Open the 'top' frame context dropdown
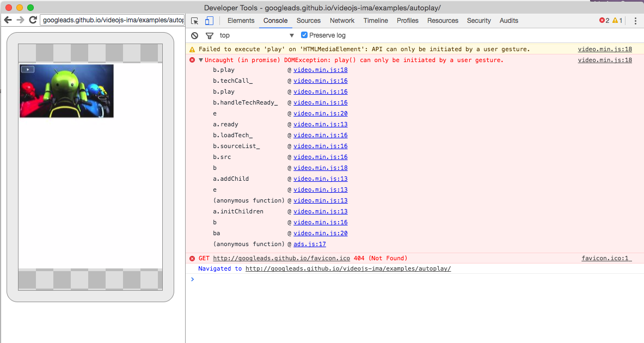 click(226, 35)
